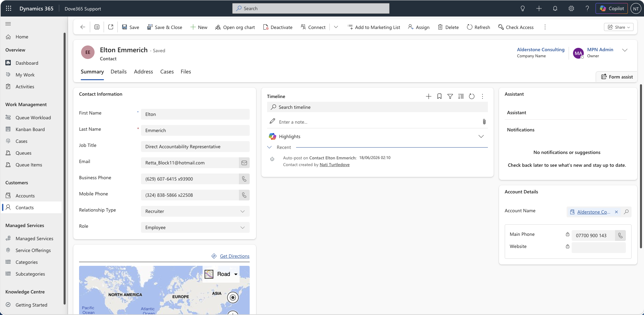Click the Account Name lookup search icon
Screen dimensions: 644x315
tap(626, 212)
